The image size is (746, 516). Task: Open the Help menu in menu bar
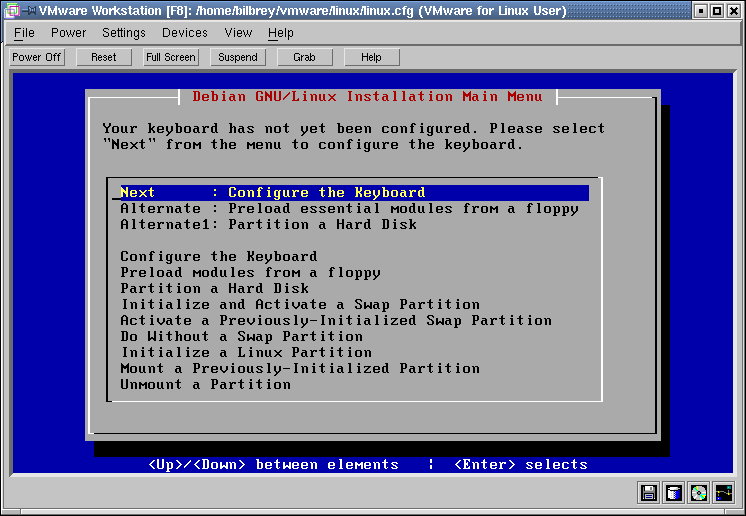coord(281,33)
